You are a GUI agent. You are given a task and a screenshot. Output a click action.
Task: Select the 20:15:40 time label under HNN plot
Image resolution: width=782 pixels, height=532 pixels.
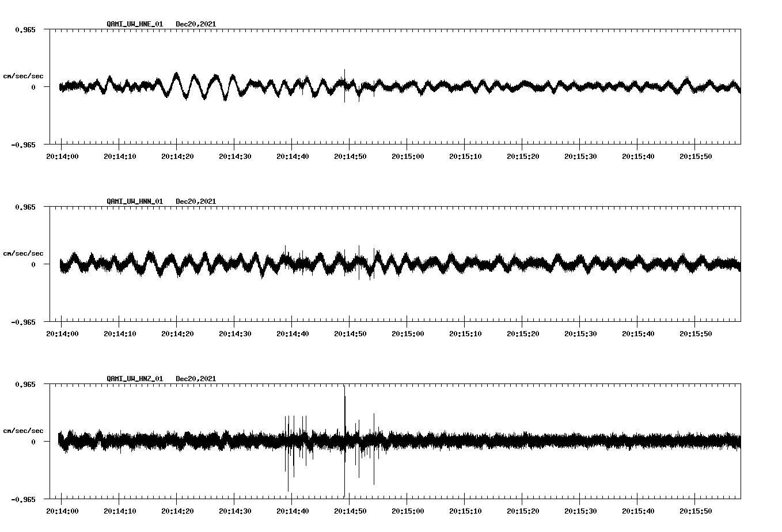(x=638, y=334)
